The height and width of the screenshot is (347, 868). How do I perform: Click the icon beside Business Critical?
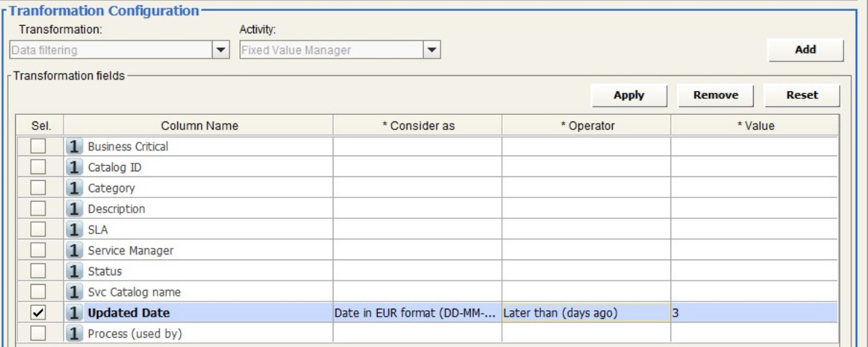75,147
